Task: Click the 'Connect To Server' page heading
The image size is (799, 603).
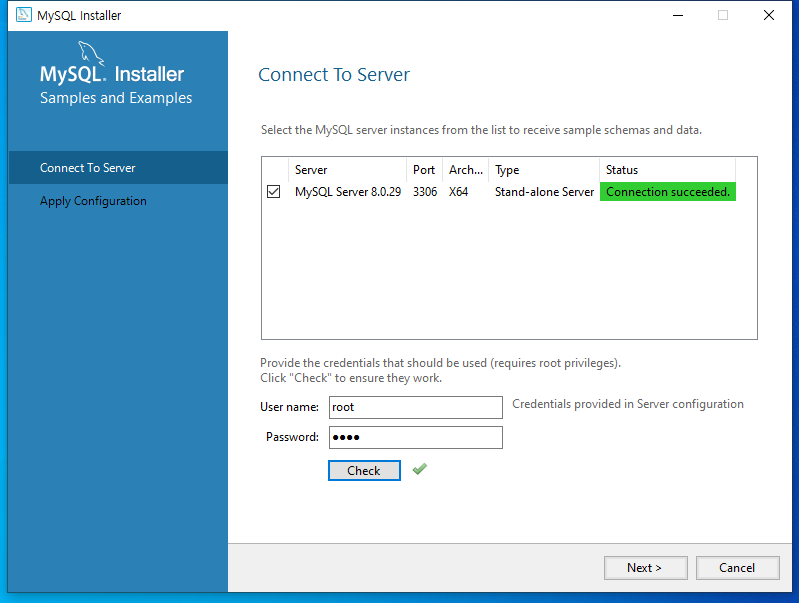Action: pyautogui.click(x=334, y=75)
